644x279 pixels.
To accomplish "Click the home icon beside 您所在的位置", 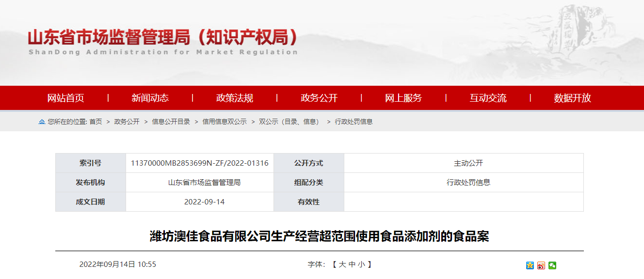I will point(42,122).
